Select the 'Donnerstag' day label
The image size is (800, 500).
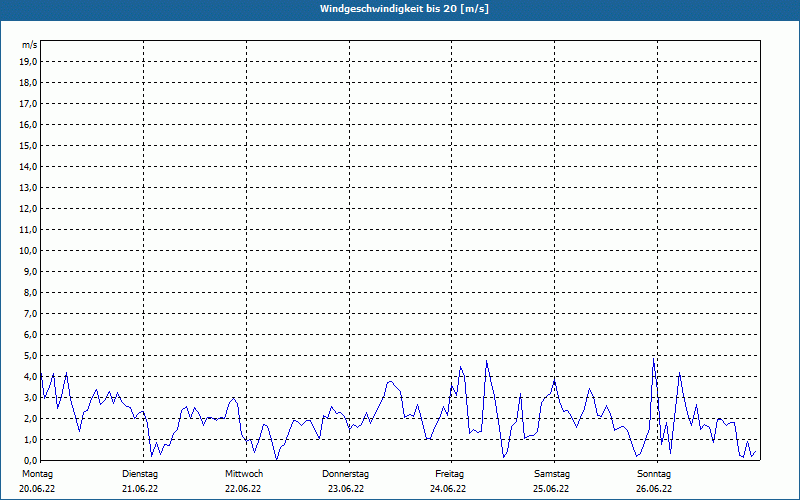pos(345,474)
